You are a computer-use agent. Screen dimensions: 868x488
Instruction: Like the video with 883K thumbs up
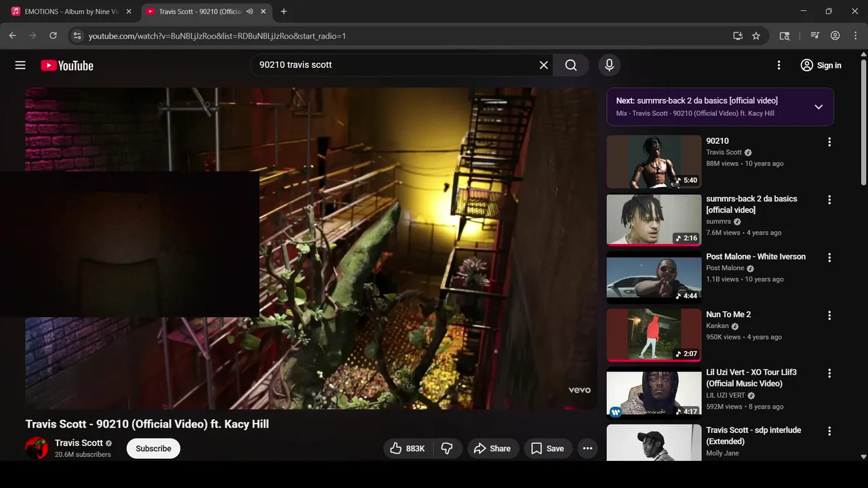click(408, 449)
